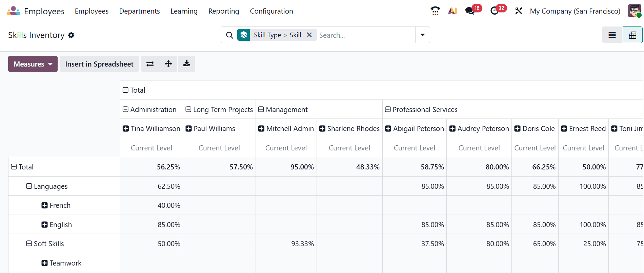The image size is (644, 273).
Task: Open the search options dropdown toggle
Action: (423, 35)
